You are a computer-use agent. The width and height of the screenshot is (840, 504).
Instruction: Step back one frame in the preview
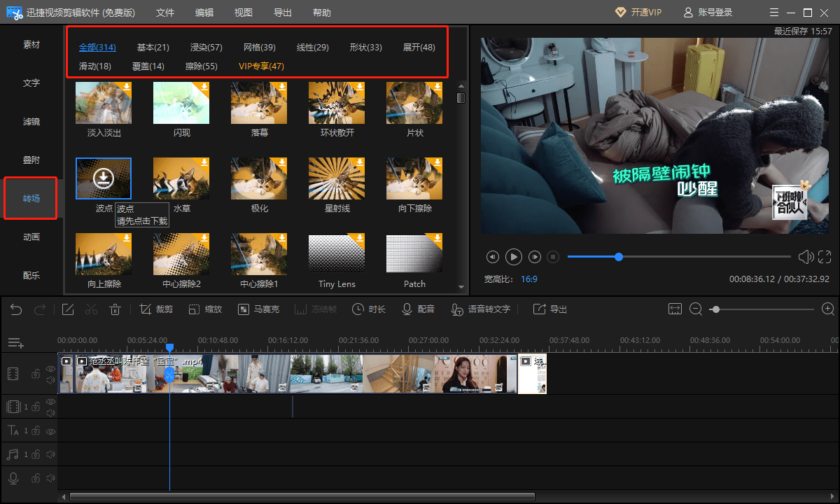click(x=493, y=257)
